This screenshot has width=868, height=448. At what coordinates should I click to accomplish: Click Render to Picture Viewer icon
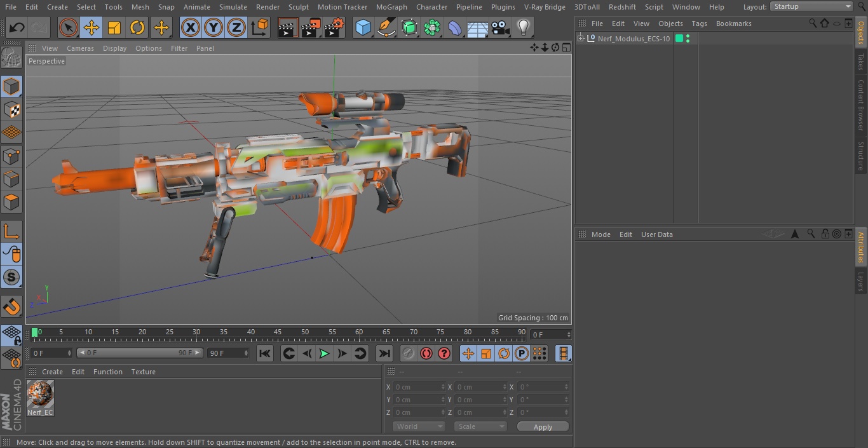[x=311, y=27]
